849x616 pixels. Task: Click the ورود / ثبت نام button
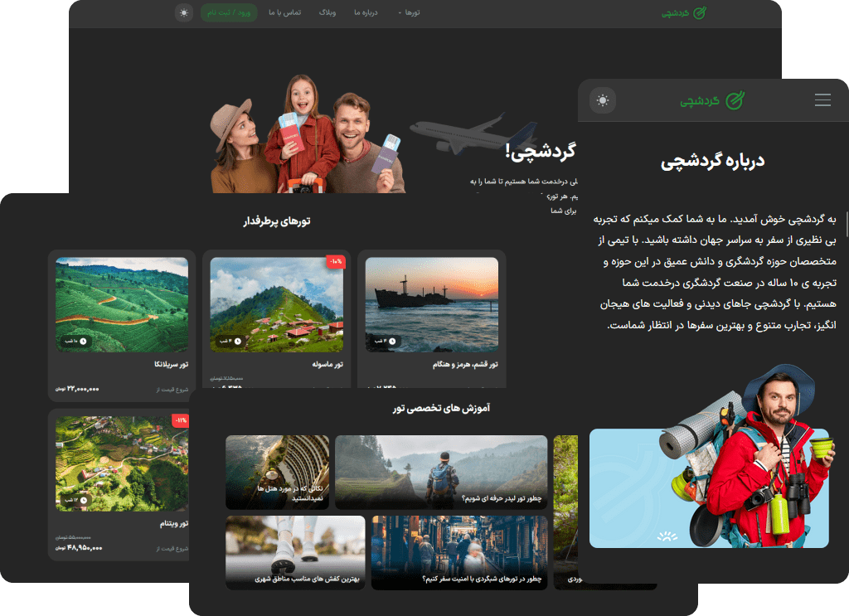tap(229, 12)
